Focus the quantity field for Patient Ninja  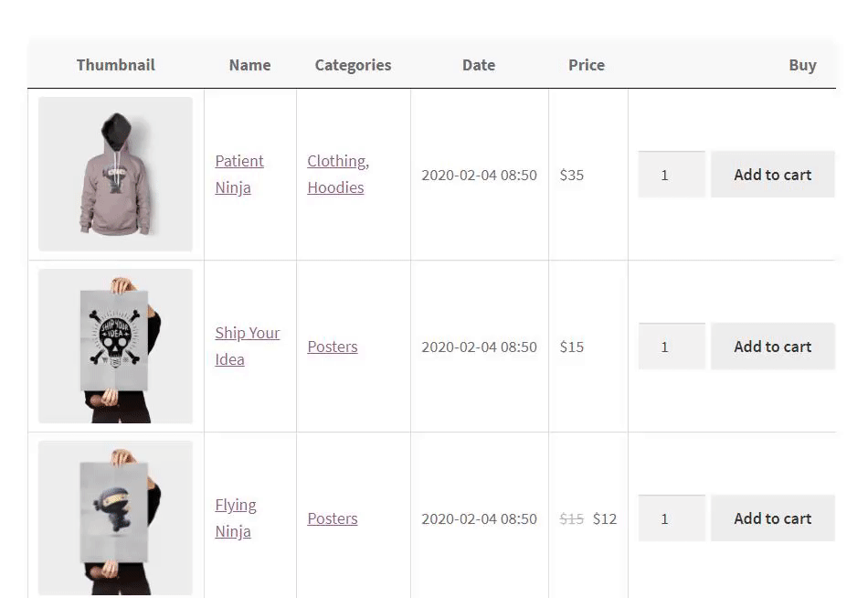tap(672, 174)
